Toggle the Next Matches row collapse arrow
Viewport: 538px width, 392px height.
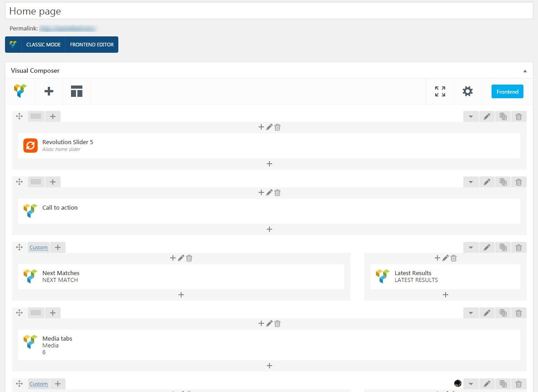coord(471,248)
